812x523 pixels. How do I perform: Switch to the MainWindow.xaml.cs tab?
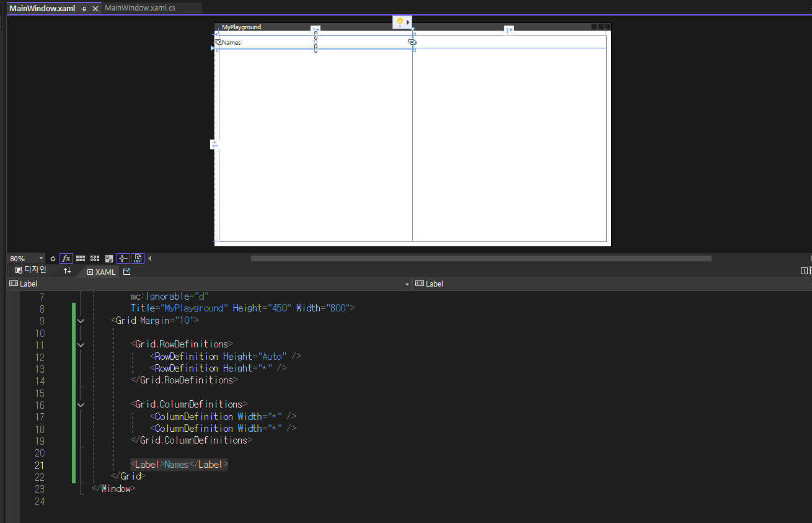tap(140, 8)
